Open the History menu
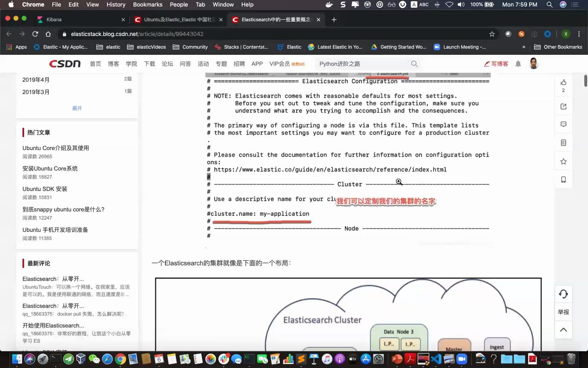 116,4
